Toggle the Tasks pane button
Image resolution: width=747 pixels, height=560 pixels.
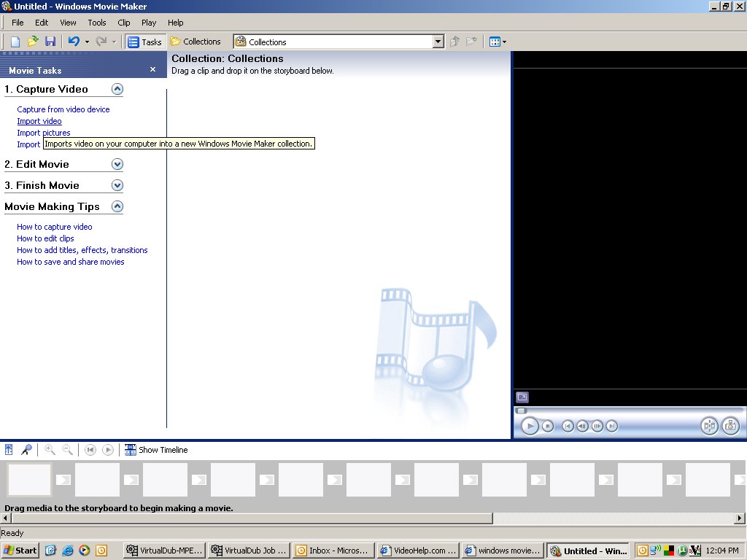145,42
